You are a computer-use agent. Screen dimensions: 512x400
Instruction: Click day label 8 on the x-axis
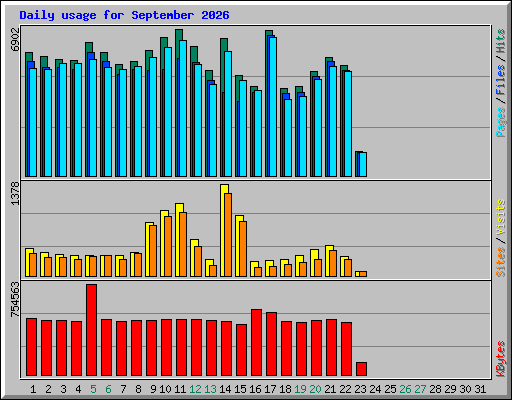pyautogui.click(x=138, y=389)
